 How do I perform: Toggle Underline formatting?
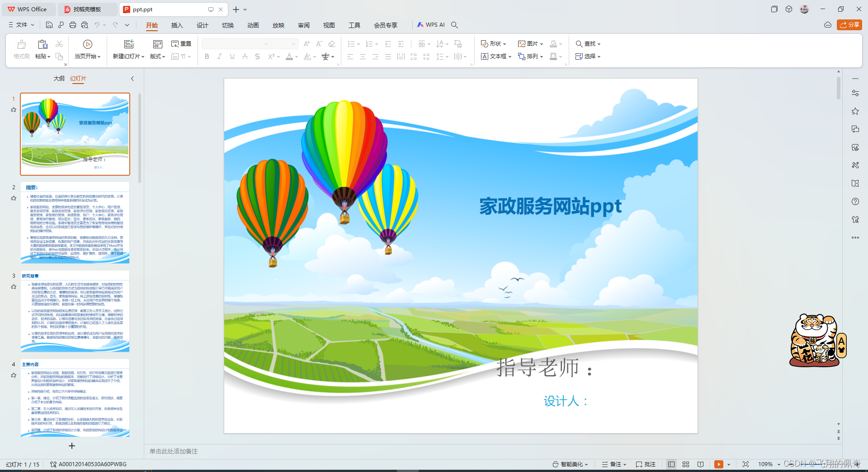[x=232, y=56]
